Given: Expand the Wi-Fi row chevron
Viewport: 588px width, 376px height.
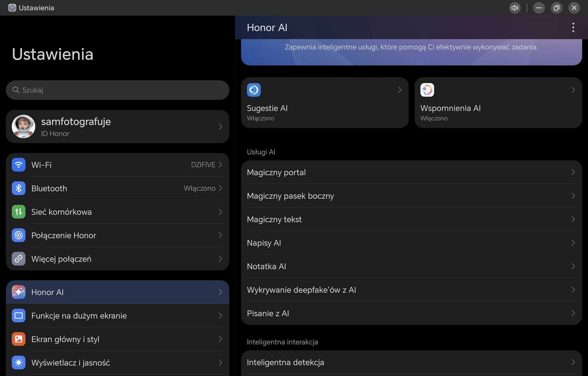Looking at the screenshot, I should pos(220,164).
